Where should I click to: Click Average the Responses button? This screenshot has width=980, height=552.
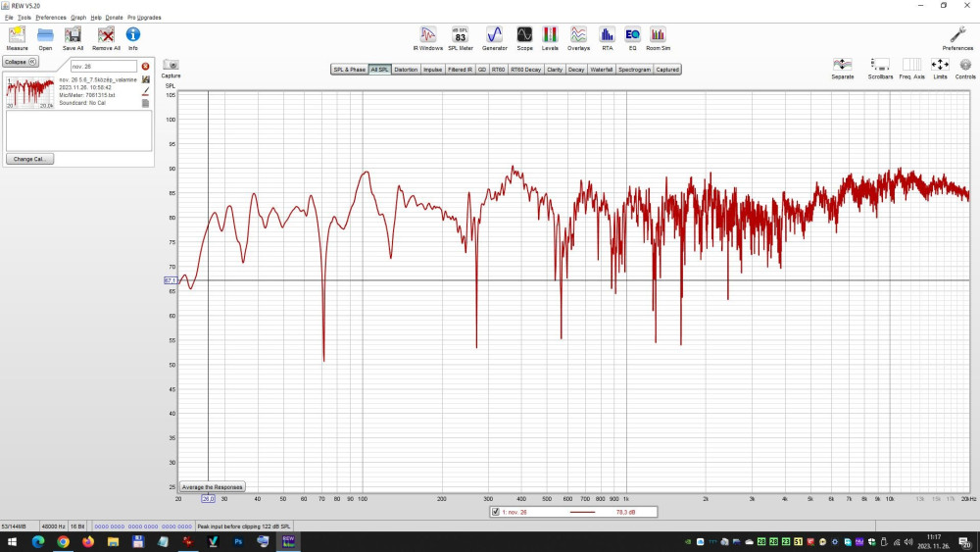[x=212, y=486]
